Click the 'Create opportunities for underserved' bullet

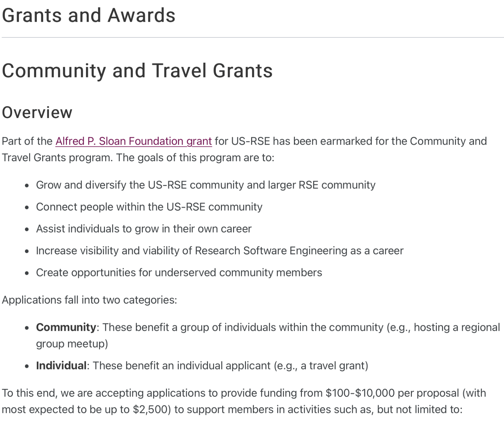[x=179, y=273]
